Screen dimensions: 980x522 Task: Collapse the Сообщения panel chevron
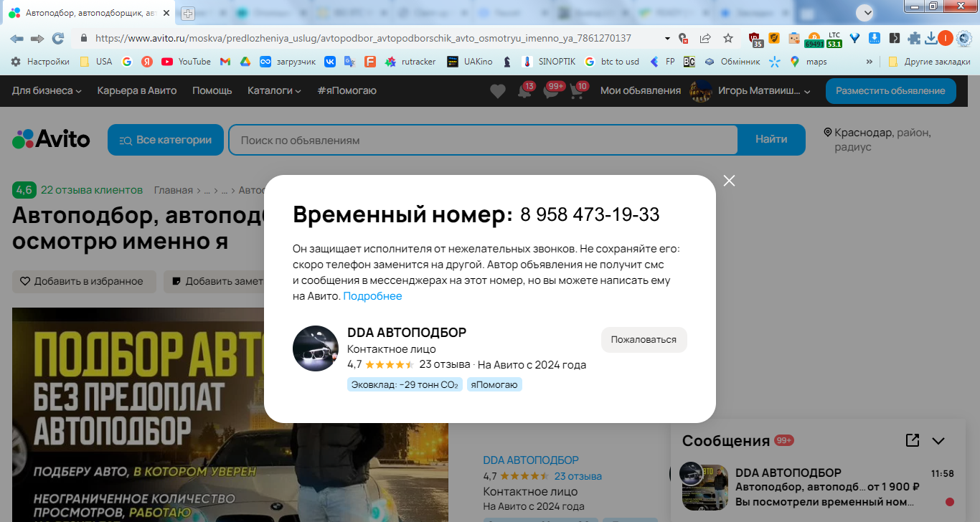click(938, 441)
